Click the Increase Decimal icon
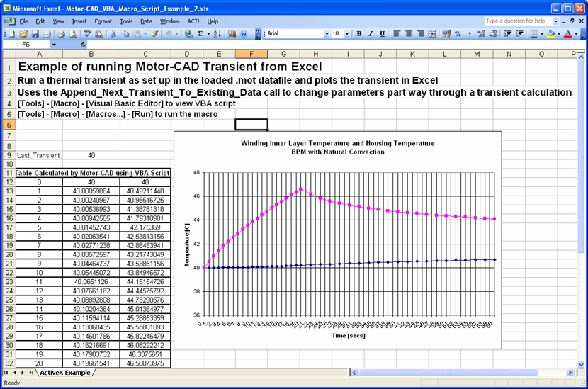This screenshot has height=389, width=588. 482,34
